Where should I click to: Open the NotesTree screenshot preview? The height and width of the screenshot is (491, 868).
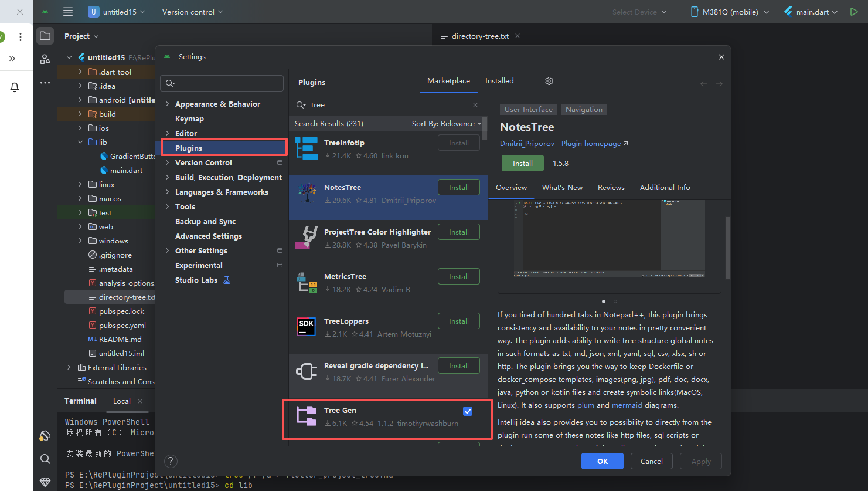click(x=610, y=240)
